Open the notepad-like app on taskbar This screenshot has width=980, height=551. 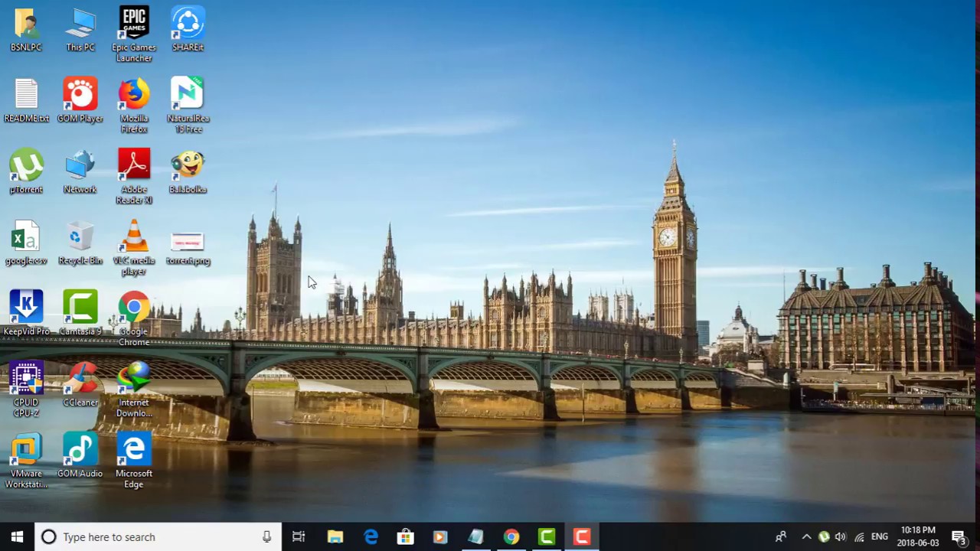tap(475, 537)
